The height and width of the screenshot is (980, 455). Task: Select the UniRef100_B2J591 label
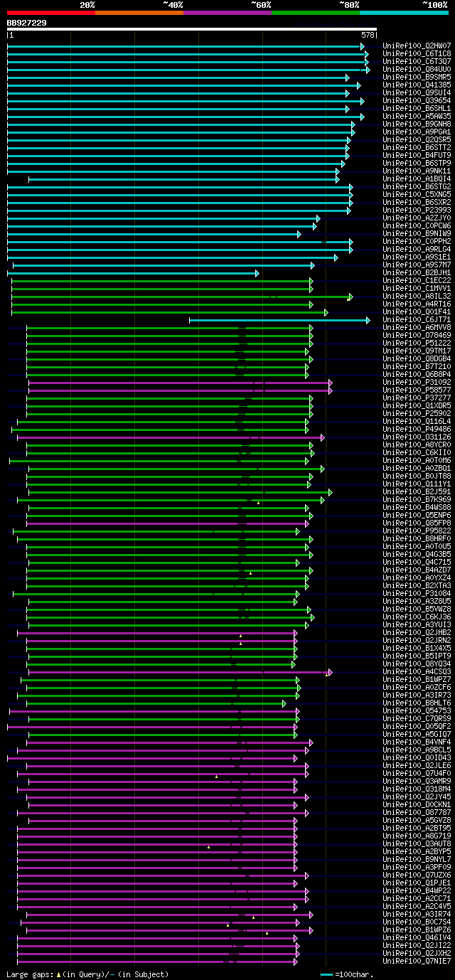tap(417, 491)
